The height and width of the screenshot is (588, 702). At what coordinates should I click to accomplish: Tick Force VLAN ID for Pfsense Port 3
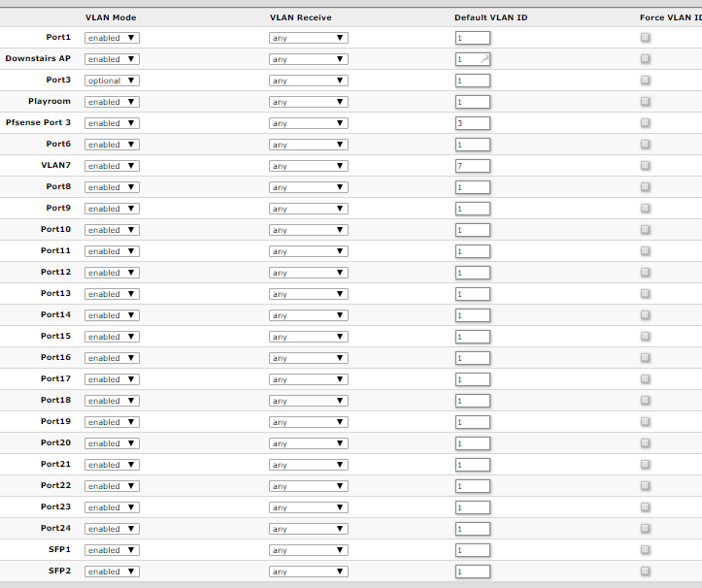pos(646,123)
